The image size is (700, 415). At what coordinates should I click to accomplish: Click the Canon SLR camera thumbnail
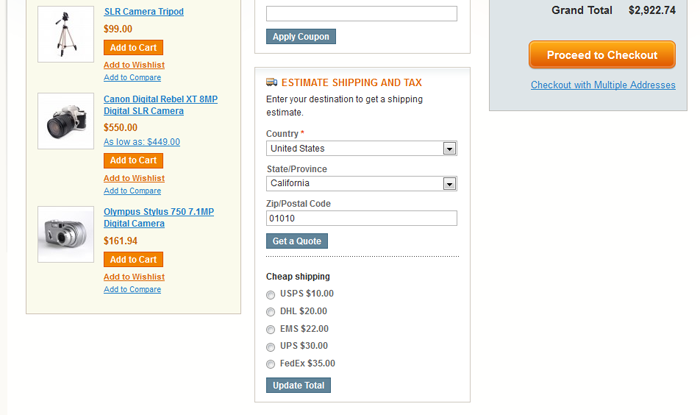66,121
